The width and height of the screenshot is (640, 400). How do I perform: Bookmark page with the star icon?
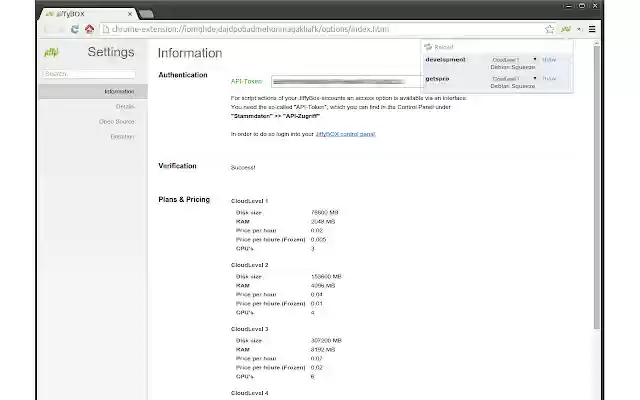(549, 29)
